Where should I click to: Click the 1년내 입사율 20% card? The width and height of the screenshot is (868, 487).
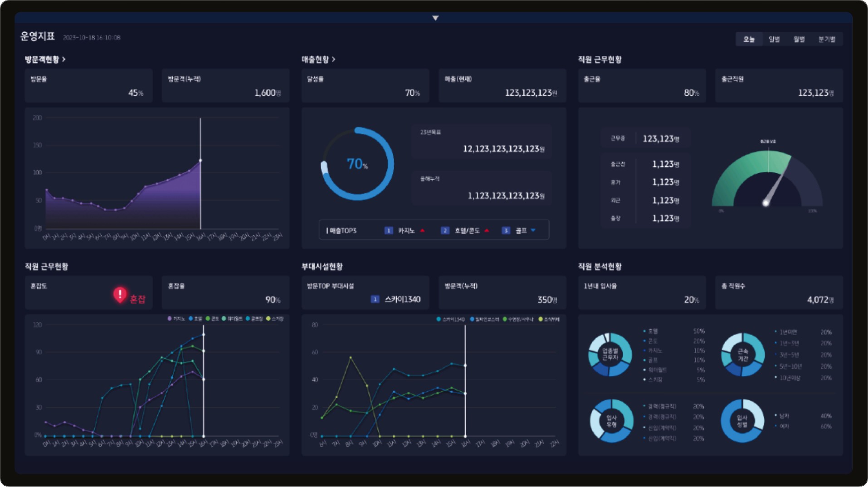pos(642,292)
